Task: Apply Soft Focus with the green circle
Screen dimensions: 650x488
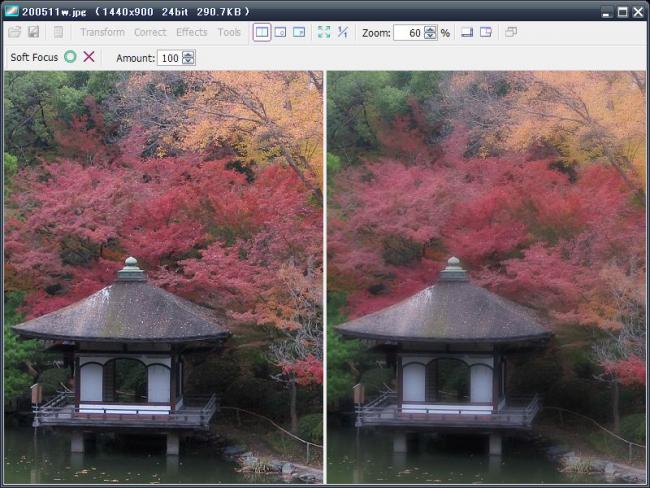Action: 70,57
